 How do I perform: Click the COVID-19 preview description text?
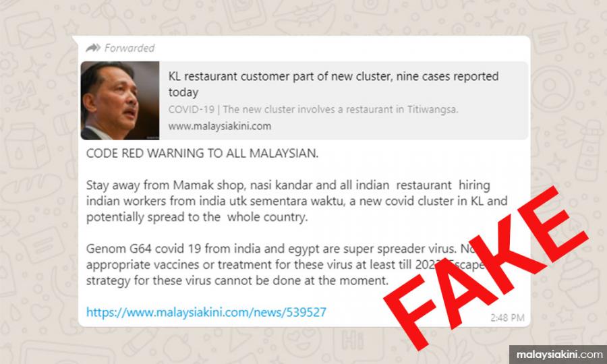tap(313, 109)
